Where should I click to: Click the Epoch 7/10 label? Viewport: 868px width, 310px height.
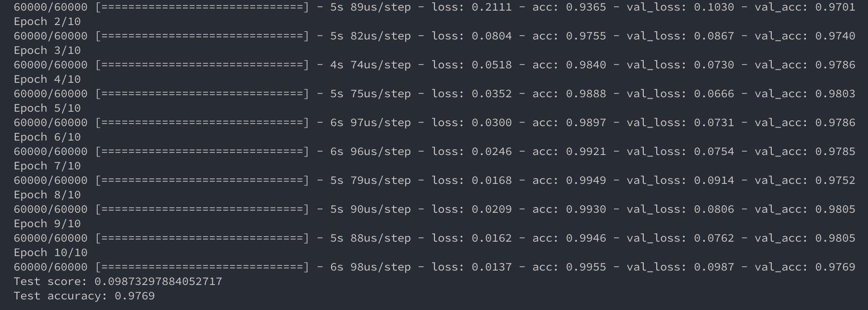(47, 166)
